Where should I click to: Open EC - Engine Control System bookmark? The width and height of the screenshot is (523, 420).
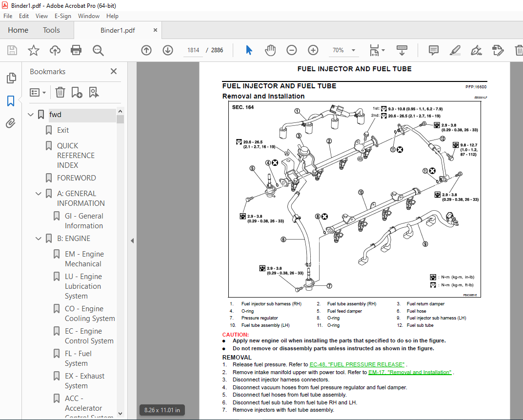[89, 336]
